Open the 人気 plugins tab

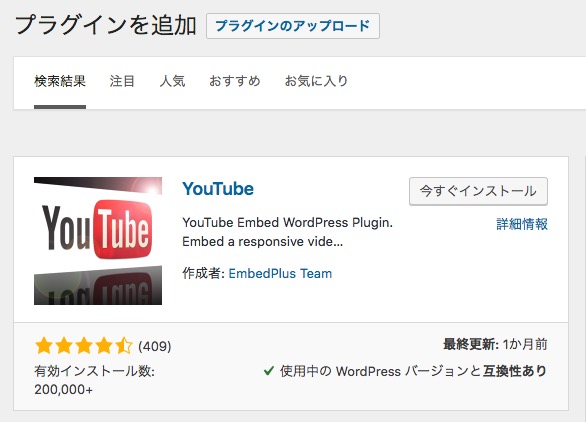click(x=172, y=81)
